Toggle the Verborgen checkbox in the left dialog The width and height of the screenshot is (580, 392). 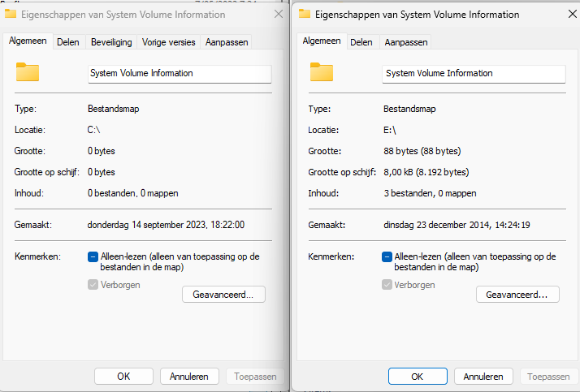(93, 285)
